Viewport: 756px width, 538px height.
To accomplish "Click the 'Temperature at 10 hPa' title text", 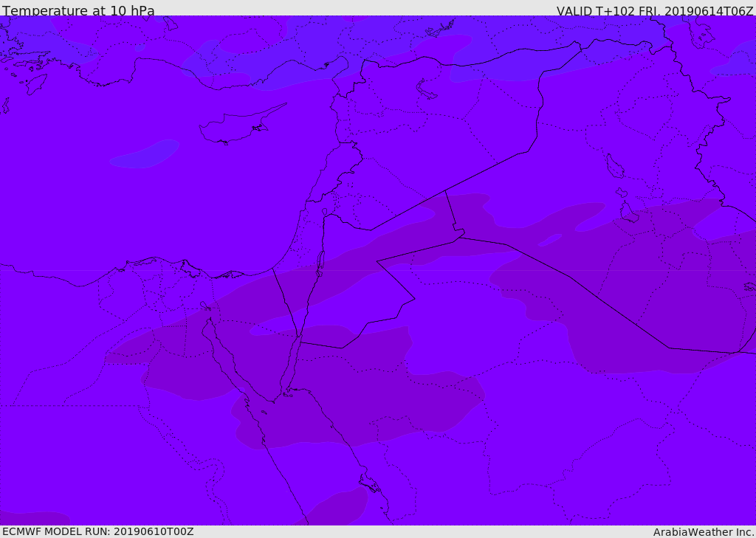I will coord(78,10).
